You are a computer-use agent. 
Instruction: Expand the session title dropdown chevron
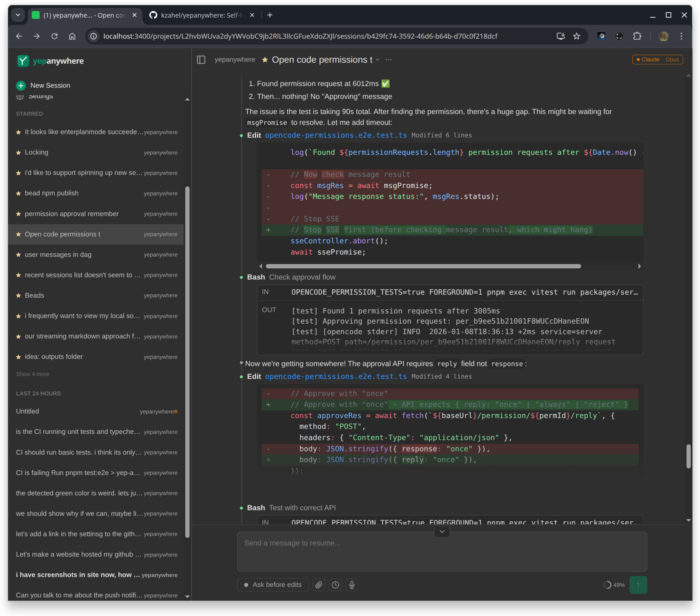pos(378,60)
